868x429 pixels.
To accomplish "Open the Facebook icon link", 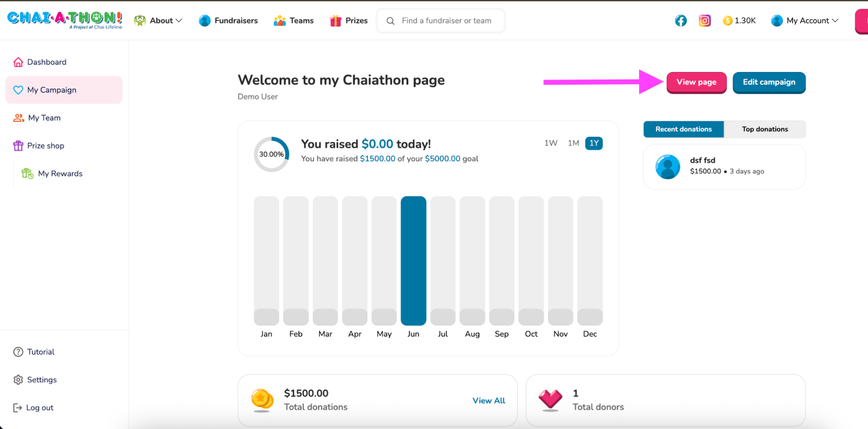I will (x=681, y=20).
